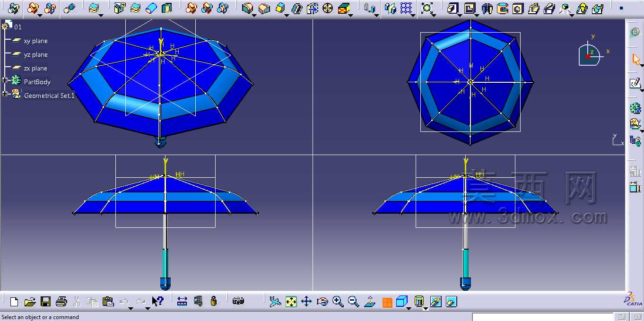The width and height of the screenshot is (644, 321).
Task: Open the Undo history dropdown arrow
Action: (x=131, y=308)
